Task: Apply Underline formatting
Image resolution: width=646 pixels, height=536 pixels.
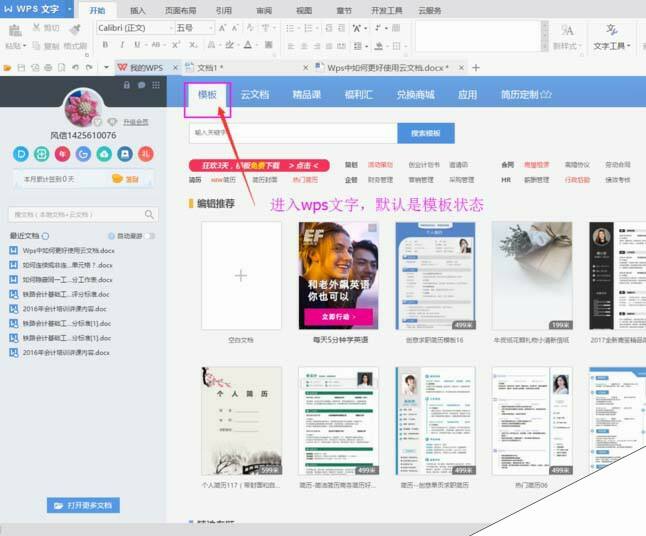Action: point(136,44)
